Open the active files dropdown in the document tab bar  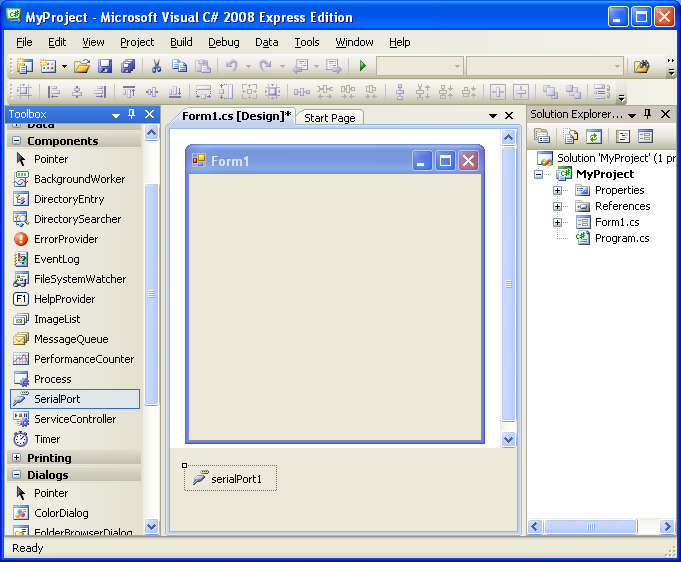[493, 116]
